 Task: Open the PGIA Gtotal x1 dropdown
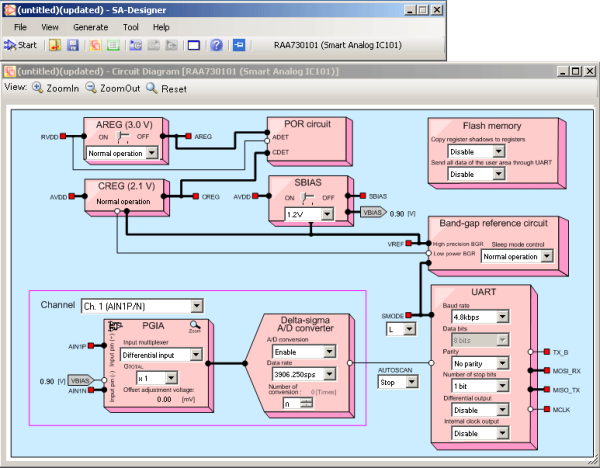point(157,378)
